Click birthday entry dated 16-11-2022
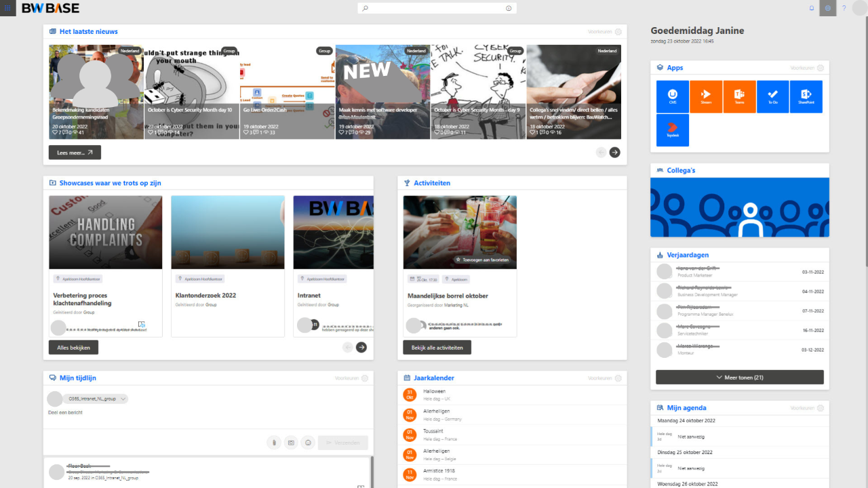868x488 pixels. [x=740, y=330]
